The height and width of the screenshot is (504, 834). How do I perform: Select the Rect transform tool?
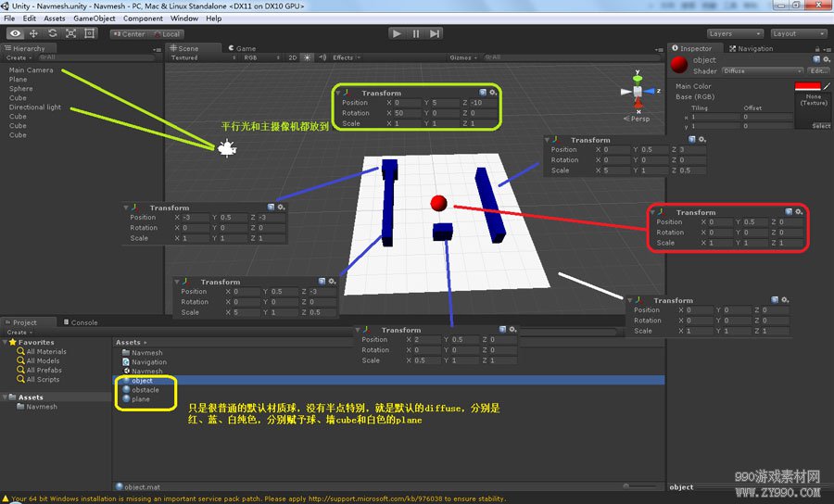click(89, 33)
